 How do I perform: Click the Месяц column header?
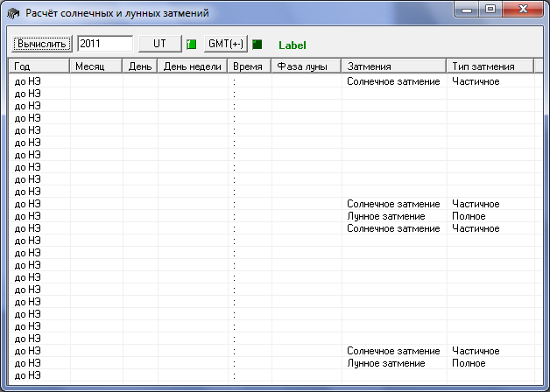point(95,66)
